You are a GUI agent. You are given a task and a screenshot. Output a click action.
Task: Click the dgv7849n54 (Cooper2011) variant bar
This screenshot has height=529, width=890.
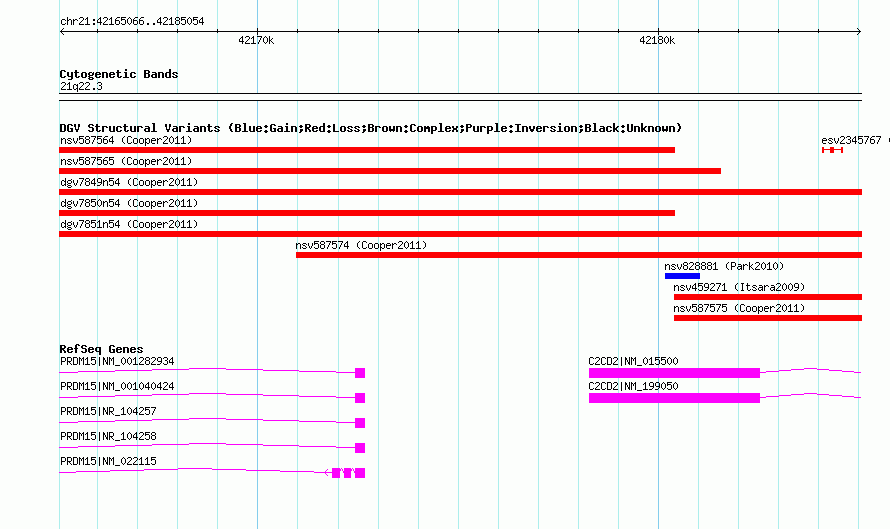tap(460, 192)
